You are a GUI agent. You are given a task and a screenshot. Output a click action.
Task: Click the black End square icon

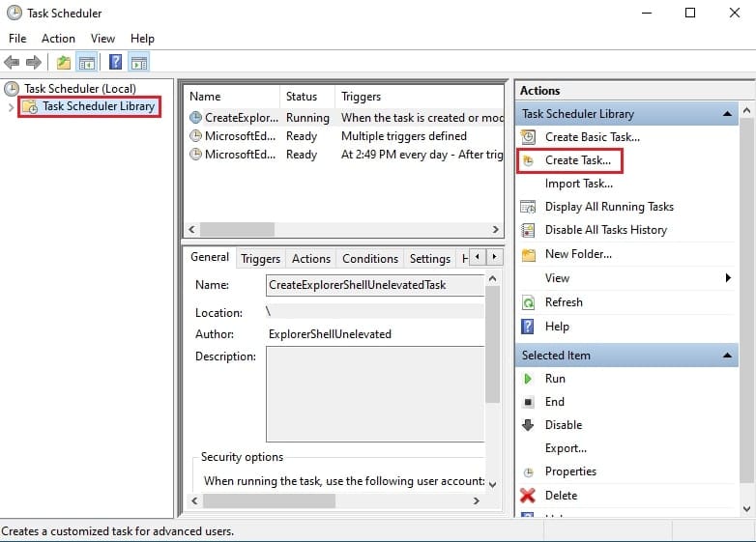[529, 402]
